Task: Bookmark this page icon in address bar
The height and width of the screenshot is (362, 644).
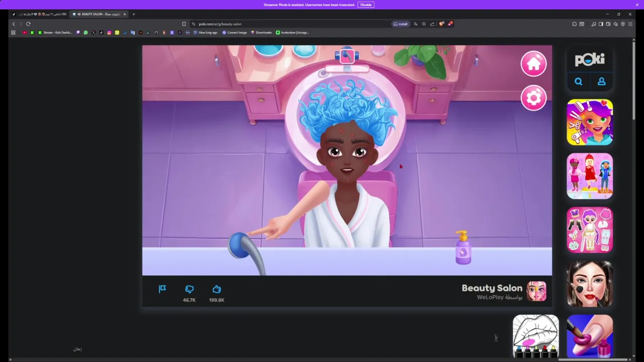Action: (x=184, y=24)
